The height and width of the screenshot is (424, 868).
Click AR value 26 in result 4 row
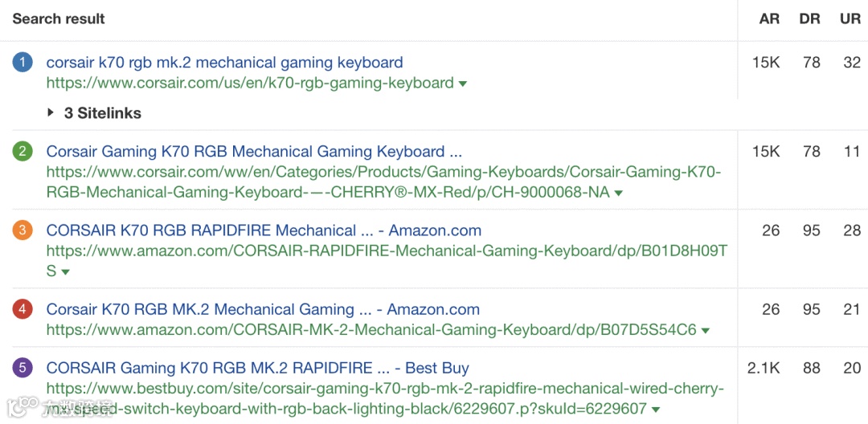coord(771,310)
